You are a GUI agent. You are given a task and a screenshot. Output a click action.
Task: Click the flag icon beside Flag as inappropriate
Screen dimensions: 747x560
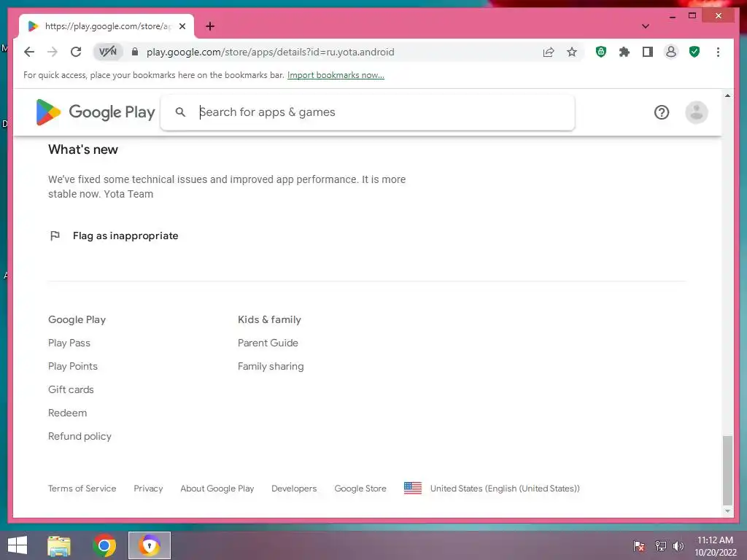tap(55, 236)
